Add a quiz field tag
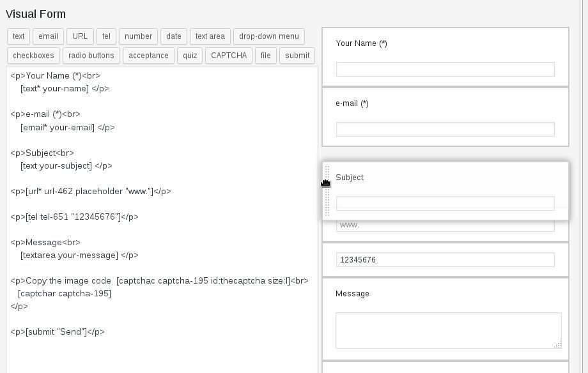Screen dimensions: 588x373 click(x=190, y=56)
